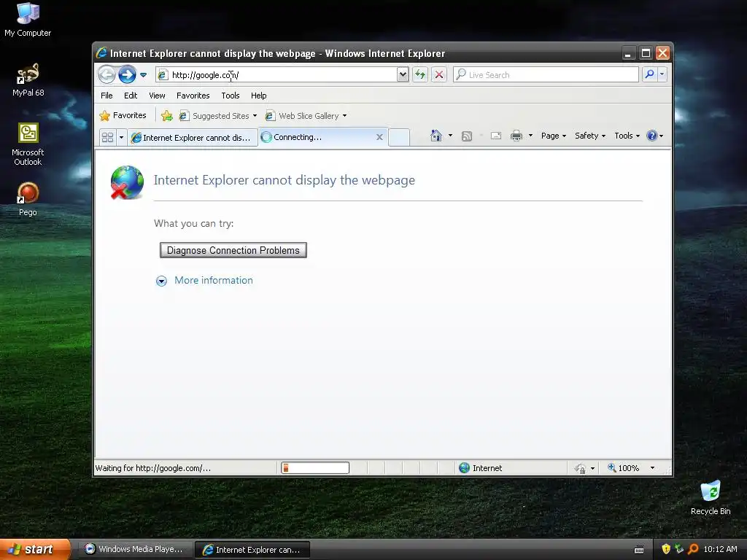
Task: Click the page loading progress bar
Action: click(x=315, y=468)
